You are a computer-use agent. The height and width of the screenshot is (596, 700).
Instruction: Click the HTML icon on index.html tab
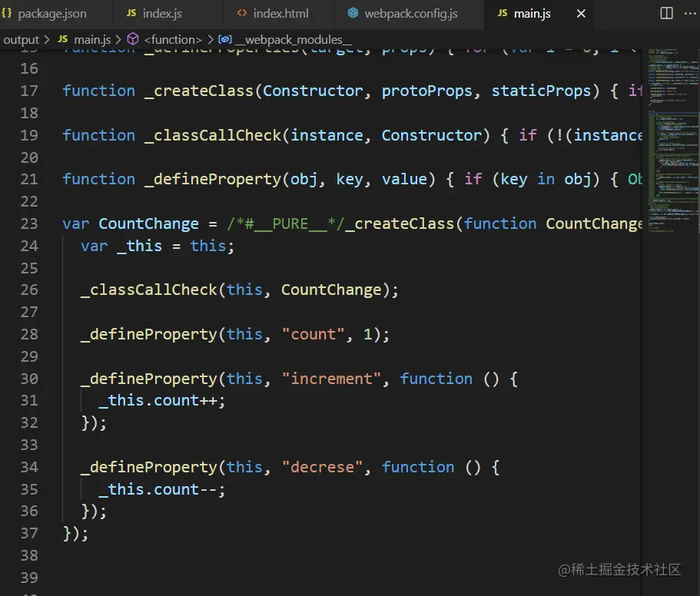coord(242,13)
